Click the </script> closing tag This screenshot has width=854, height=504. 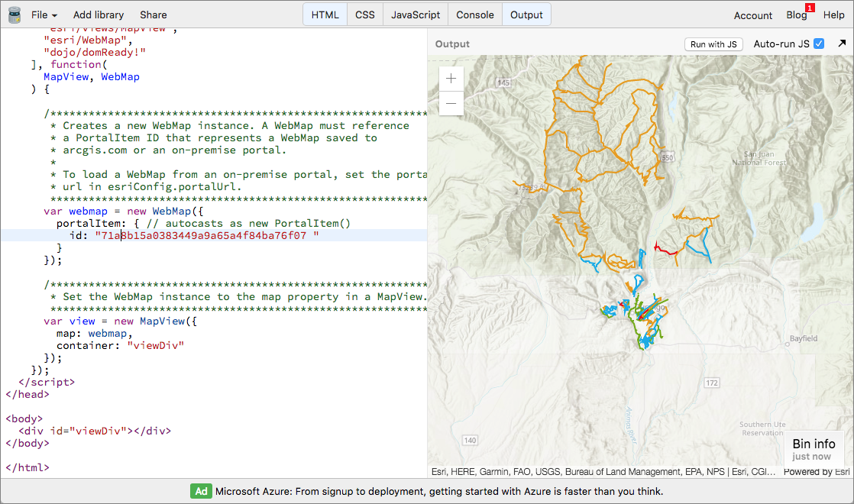coord(47,382)
